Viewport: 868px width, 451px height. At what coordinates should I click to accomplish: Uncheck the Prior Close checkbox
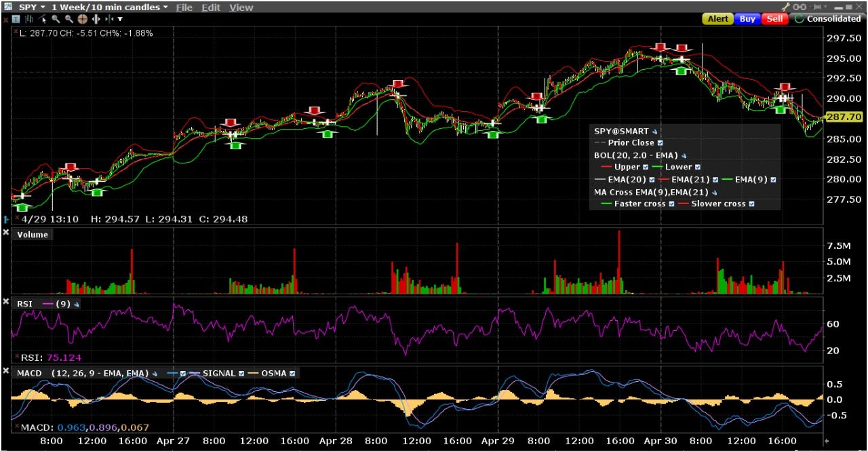660,143
